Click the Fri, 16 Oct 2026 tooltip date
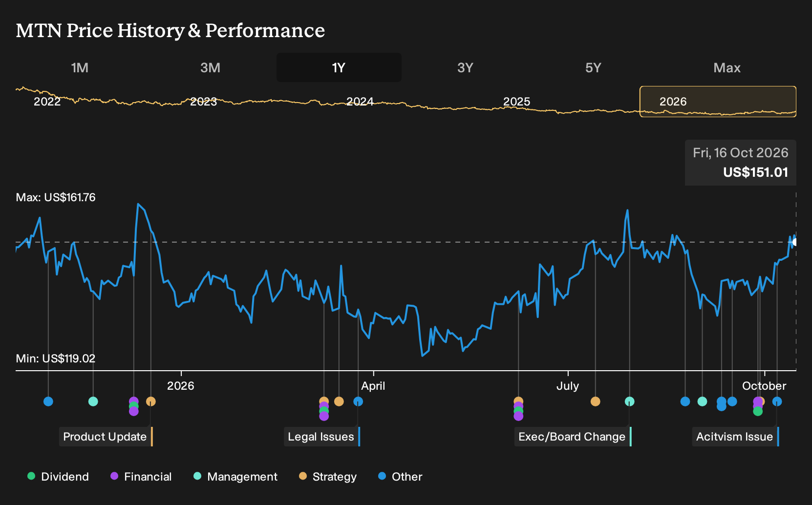The height and width of the screenshot is (505, 812). [741, 153]
